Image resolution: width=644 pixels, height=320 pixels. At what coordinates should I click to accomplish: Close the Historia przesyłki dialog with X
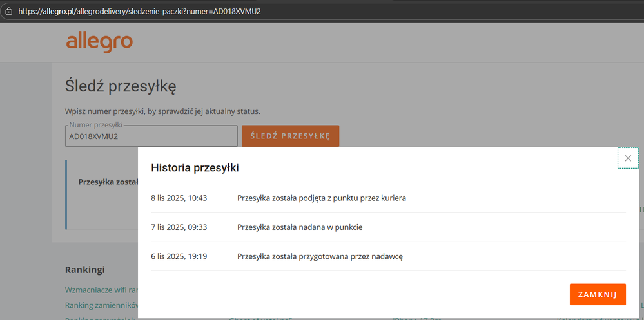pyautogui.click(x=628, y=158)
